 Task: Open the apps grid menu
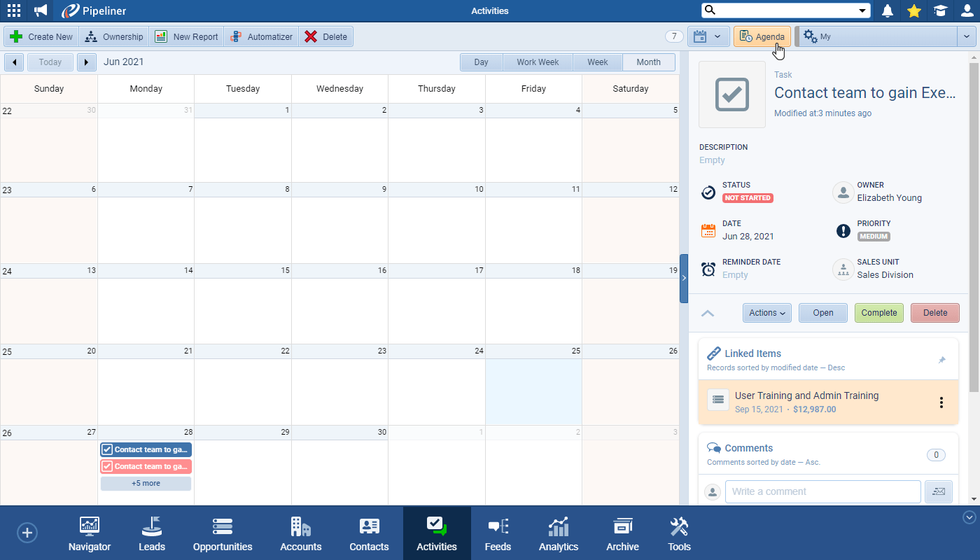tap(14, 10)
